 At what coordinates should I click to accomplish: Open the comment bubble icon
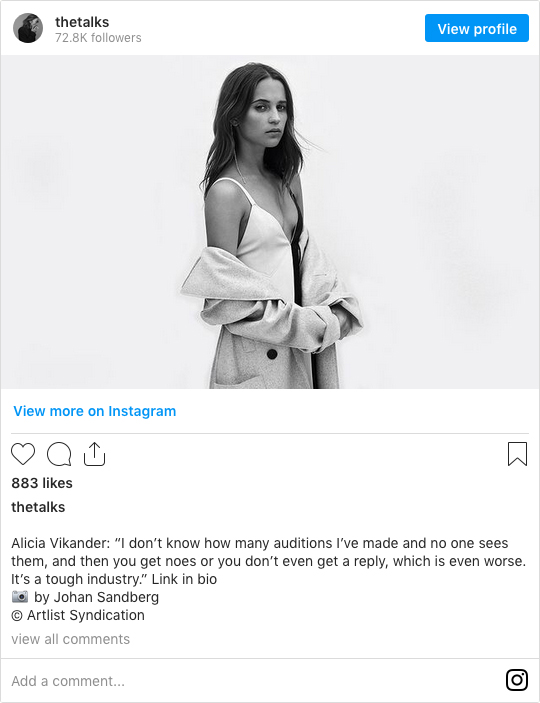(x=59, y=454)
